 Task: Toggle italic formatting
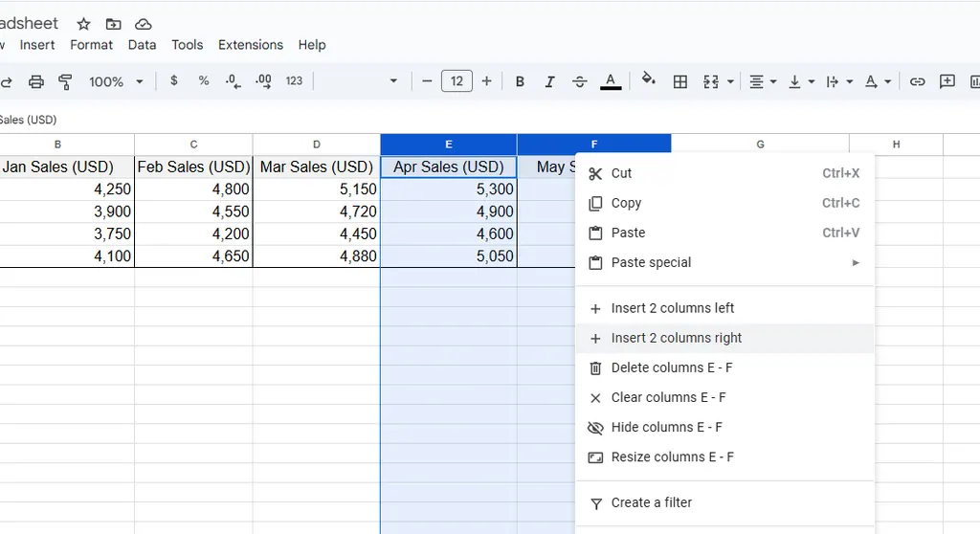tap(549, 81)
